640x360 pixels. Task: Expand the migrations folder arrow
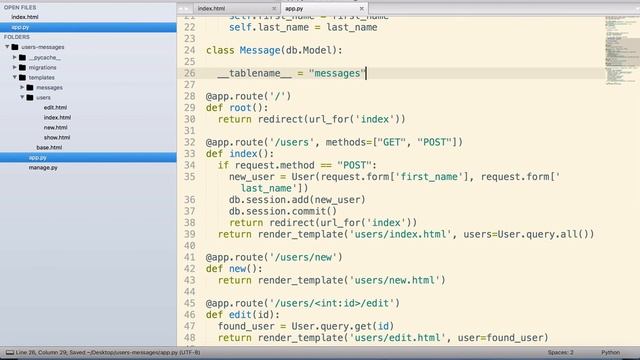[x=14, y=67]
